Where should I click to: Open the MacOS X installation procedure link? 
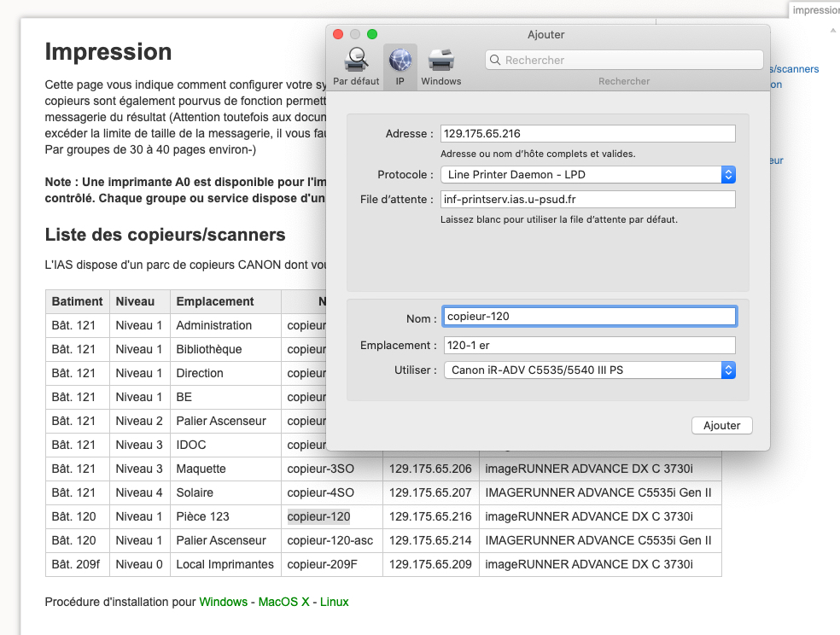point(284,602)
